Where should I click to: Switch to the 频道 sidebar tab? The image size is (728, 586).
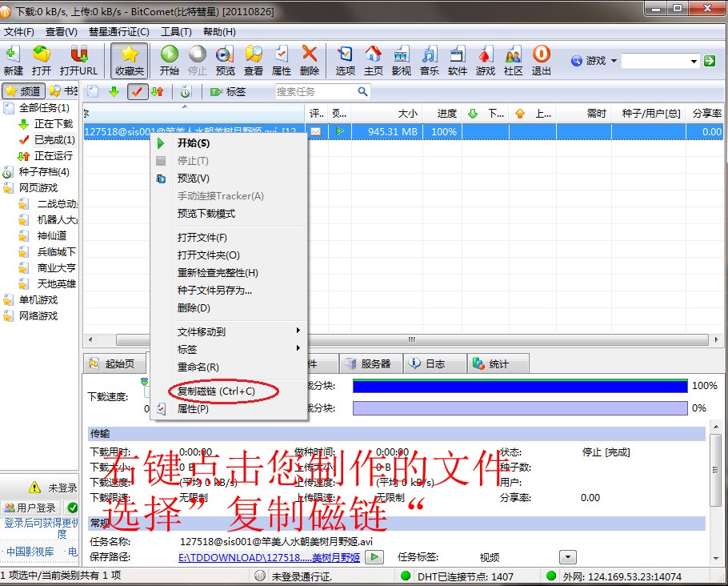click(23, 91)
